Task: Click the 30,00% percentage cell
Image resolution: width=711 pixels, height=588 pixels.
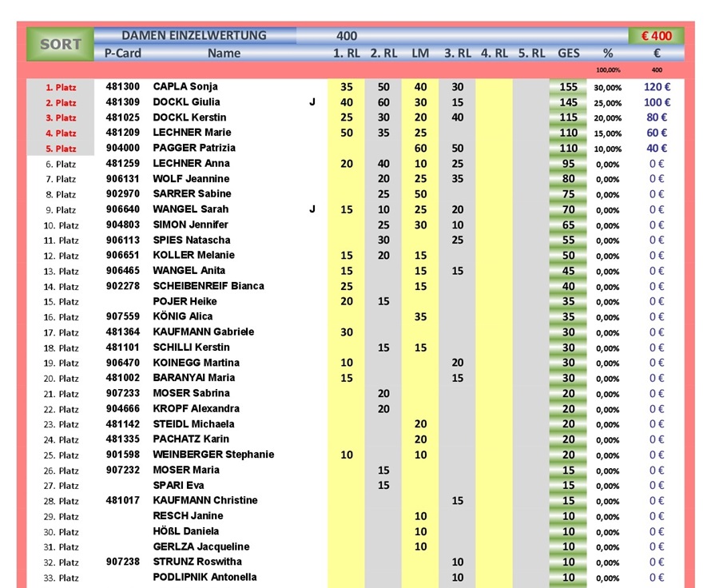Action: pos(608,88)
